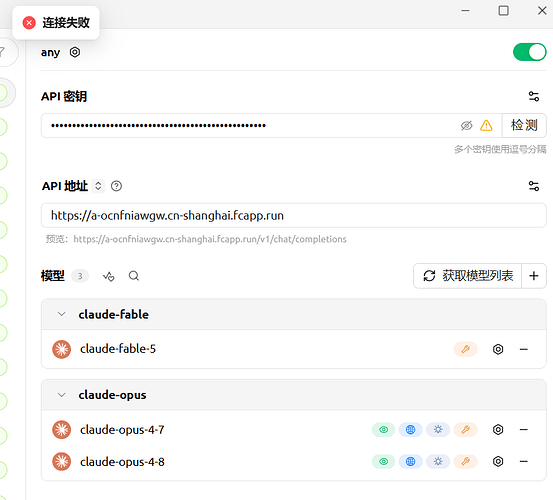
Task: Click claude-opus-4-7 model logo
Action: click(62, 429)
